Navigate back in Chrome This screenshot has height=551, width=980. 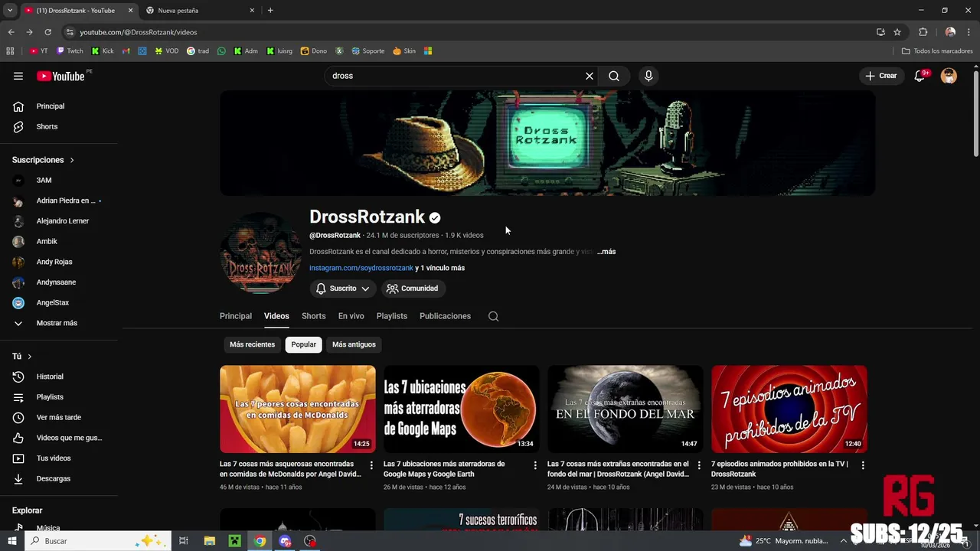[11, 32]
